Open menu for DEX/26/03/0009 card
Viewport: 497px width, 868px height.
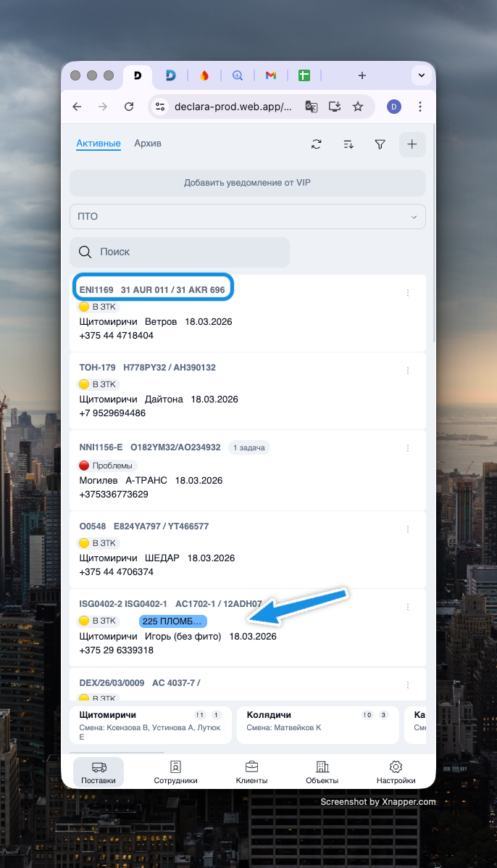point(408,685)
